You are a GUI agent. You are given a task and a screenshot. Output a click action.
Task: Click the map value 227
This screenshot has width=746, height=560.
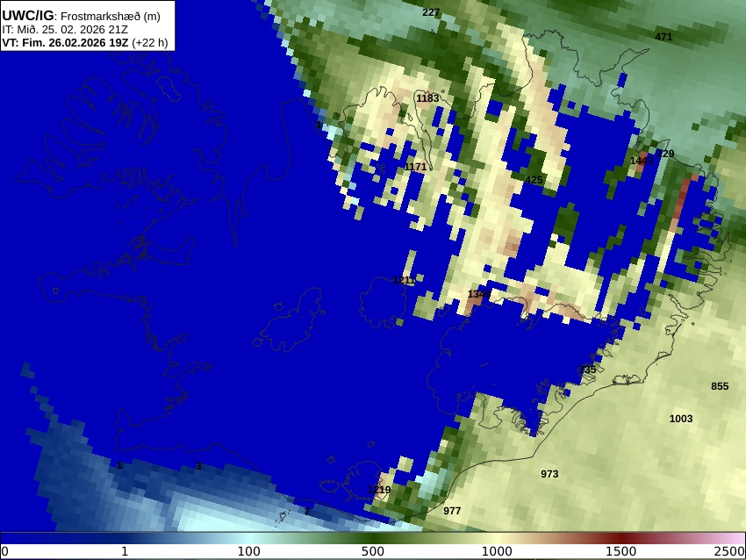tap(431, 12)
